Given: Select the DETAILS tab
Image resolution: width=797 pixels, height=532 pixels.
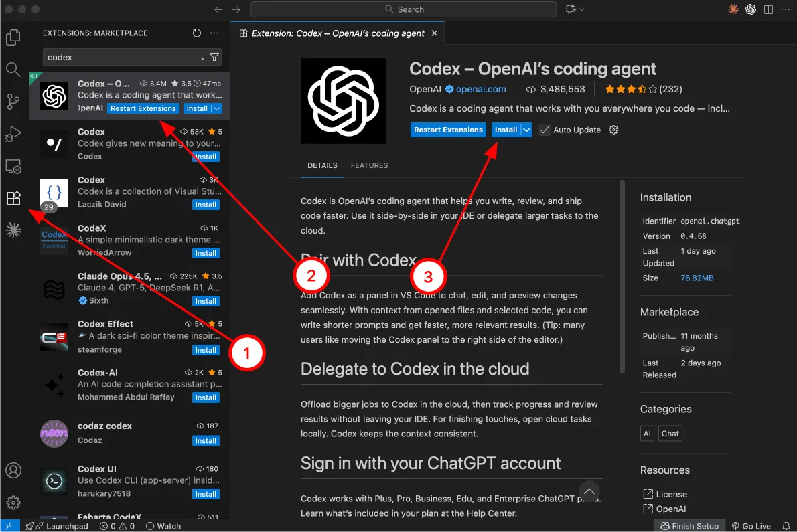Looking at the screenshot, I should point(322,165).
